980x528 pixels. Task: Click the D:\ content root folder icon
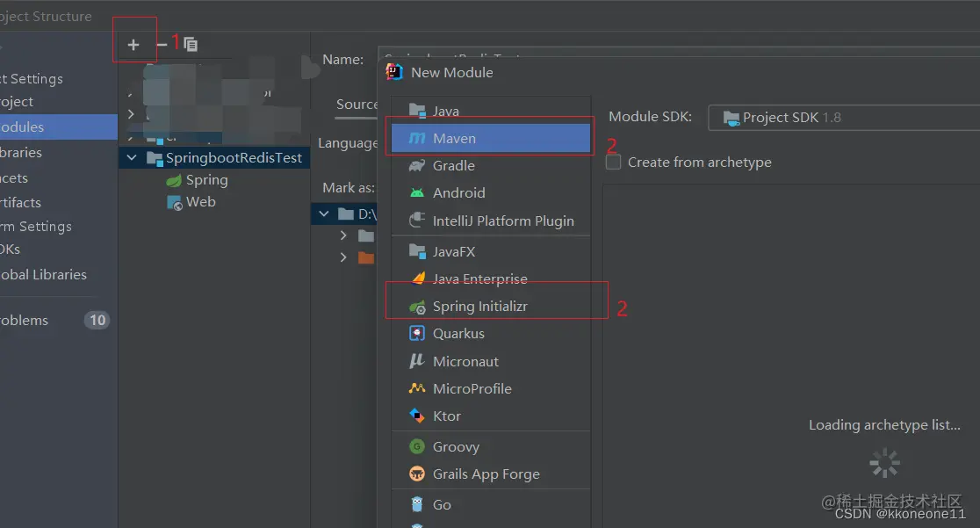tap(346, 214)
